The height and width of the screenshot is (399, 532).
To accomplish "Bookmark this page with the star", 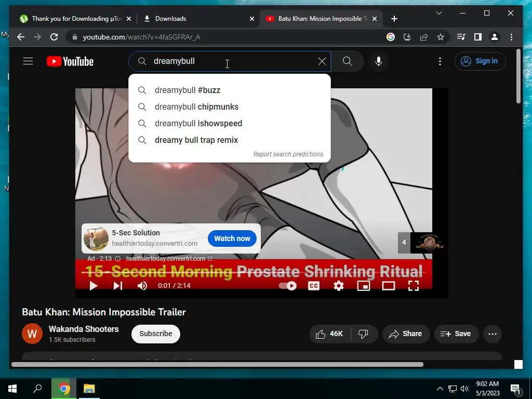I will point(441,37).
